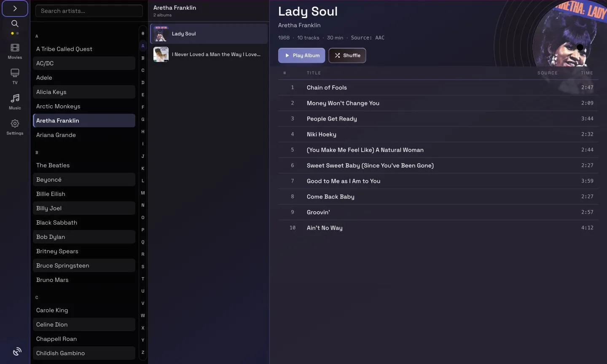Jump to letter T in alphabet index
The image size is (607, 364).
[143, 279]
